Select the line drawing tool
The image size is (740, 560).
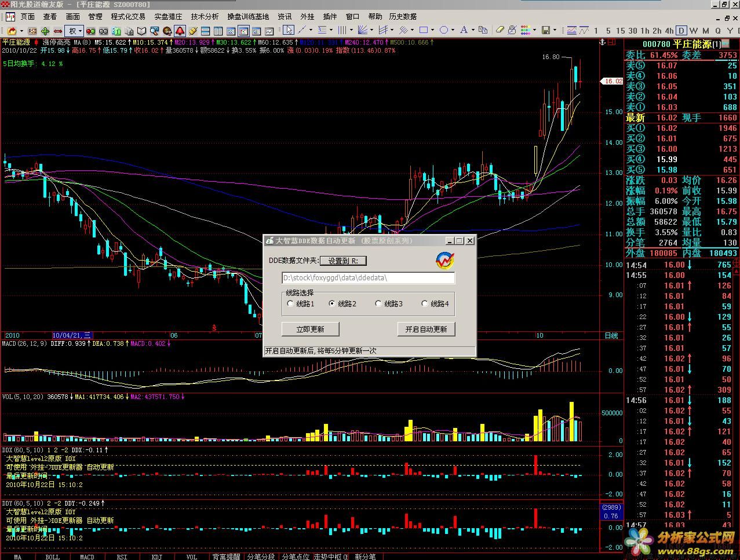(301, 30)
